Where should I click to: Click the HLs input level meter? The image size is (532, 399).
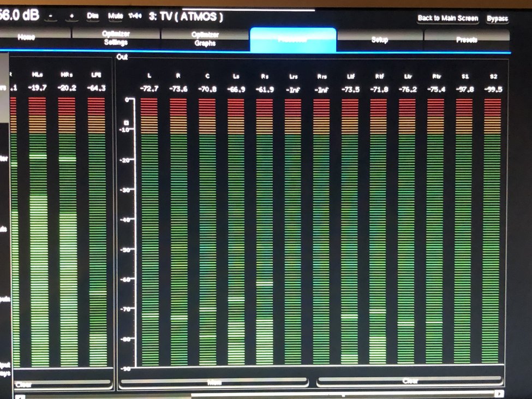[38, 232]
